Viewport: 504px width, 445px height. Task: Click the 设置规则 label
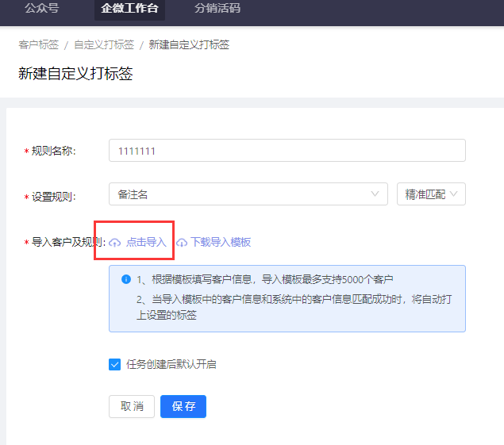(53, 197)
